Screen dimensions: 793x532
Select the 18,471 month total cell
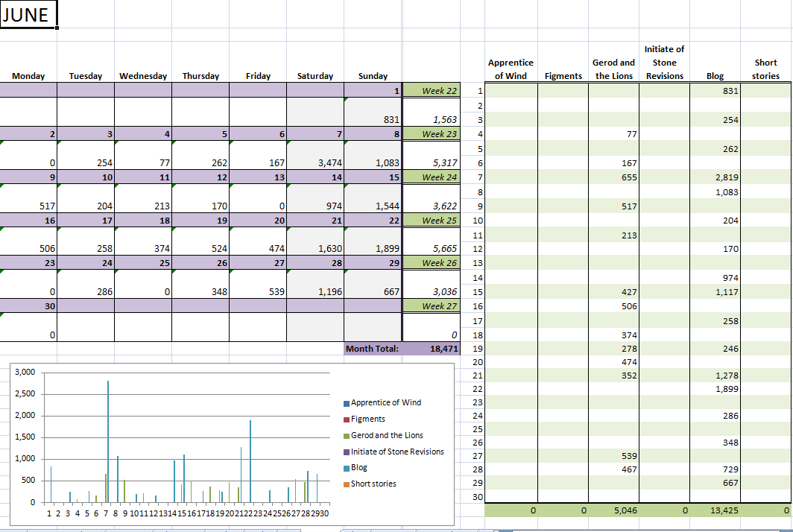[x=432, y=349]
